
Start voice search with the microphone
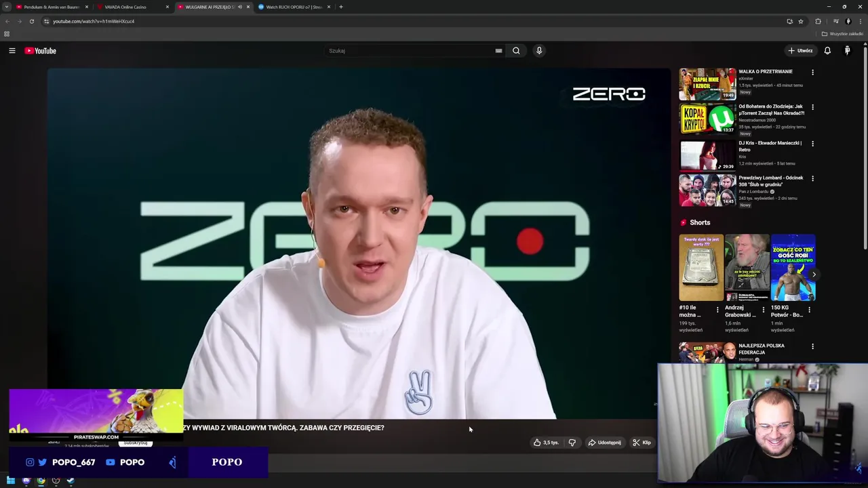539,51
